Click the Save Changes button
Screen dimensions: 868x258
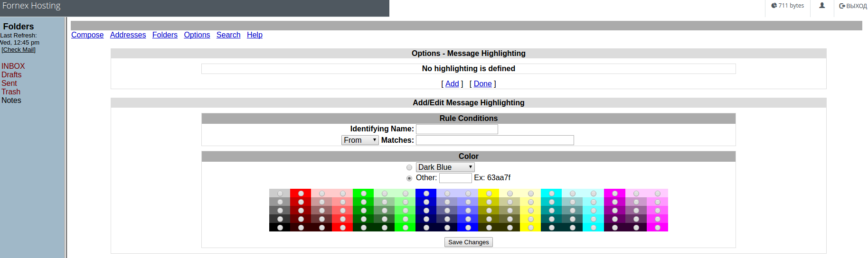coord(469,242)
